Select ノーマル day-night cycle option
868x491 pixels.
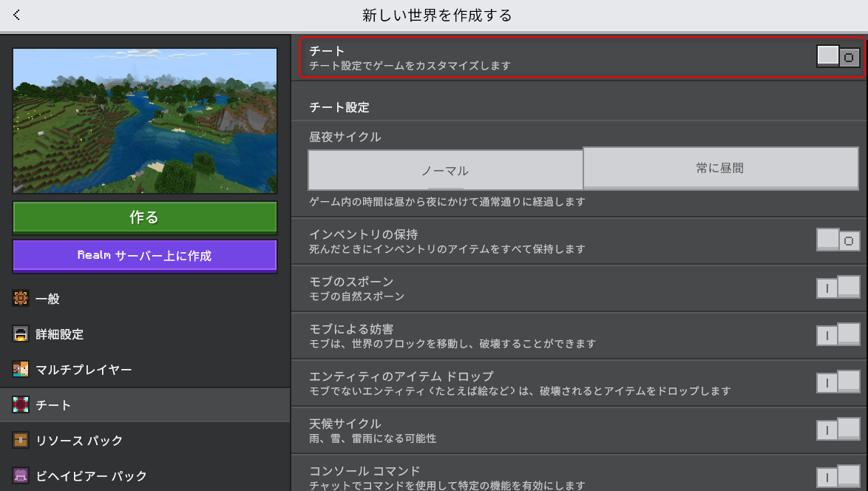[x=445, y=170]
